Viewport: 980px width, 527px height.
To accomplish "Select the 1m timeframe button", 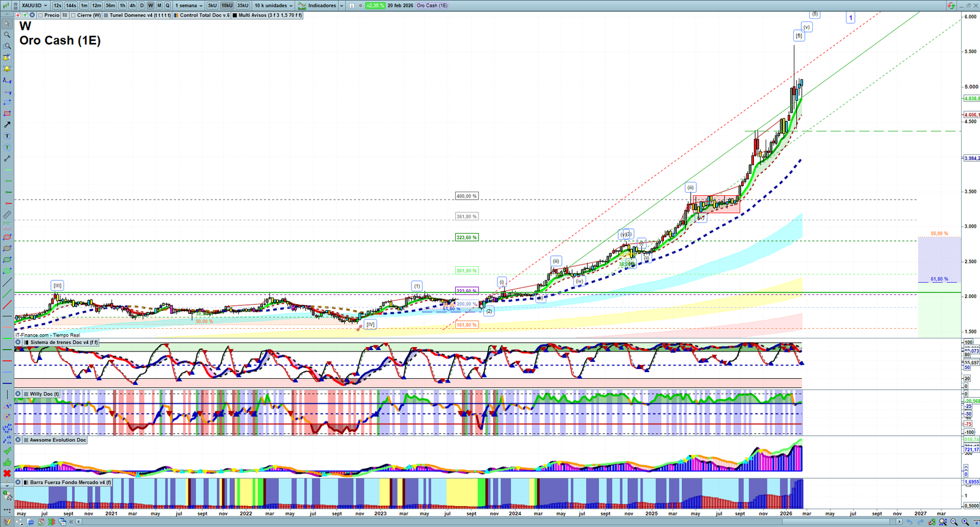I will coord(84,6).
